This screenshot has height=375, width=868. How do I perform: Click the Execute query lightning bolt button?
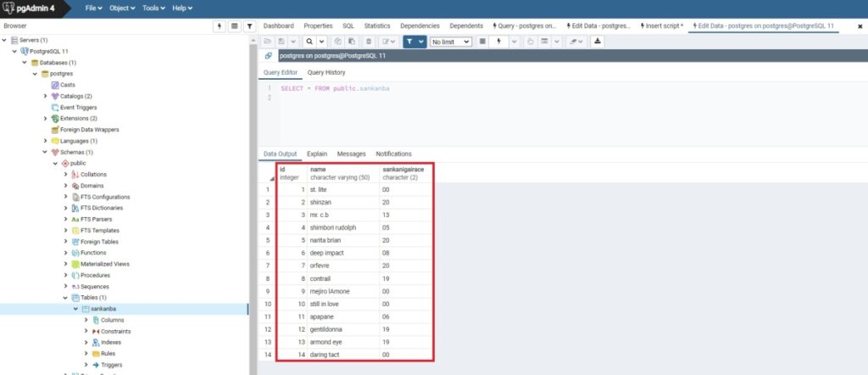(499, 41)
